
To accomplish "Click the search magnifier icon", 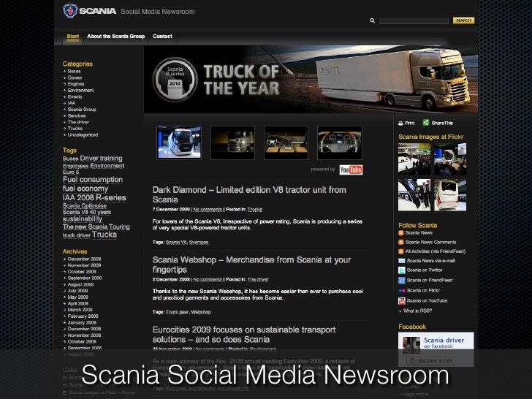I will (372, 20).
